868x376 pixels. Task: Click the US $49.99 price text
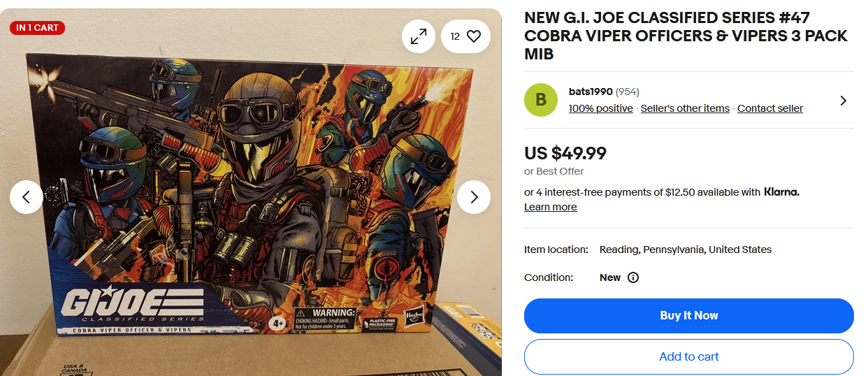pos(565,153)
